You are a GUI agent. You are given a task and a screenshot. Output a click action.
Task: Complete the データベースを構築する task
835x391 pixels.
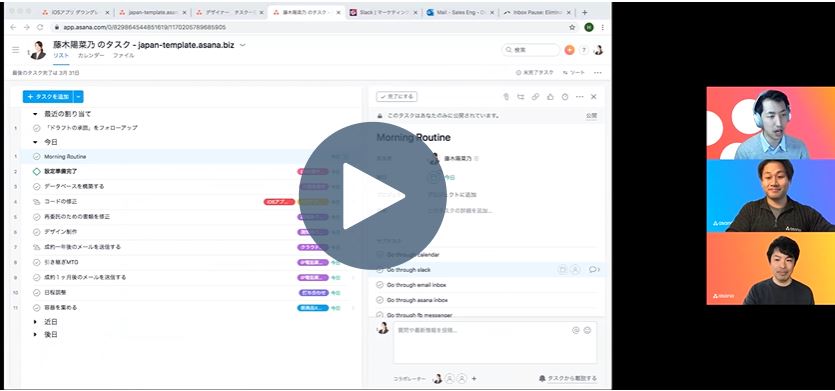coord(36,186)
